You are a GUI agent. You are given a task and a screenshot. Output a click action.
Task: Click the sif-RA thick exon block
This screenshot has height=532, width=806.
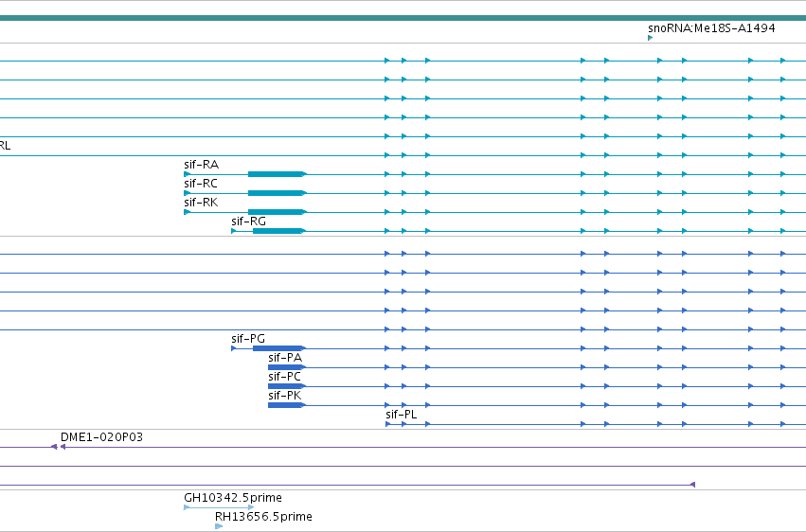pyautogui.click(x=277, y=174)
